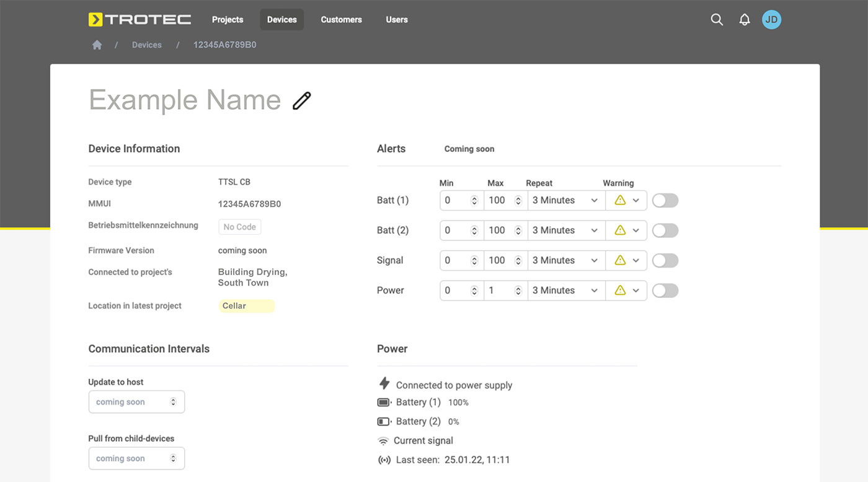868x482 pixels.
Task: Expand Power Warning type chevron
Action: pos(635,290)
